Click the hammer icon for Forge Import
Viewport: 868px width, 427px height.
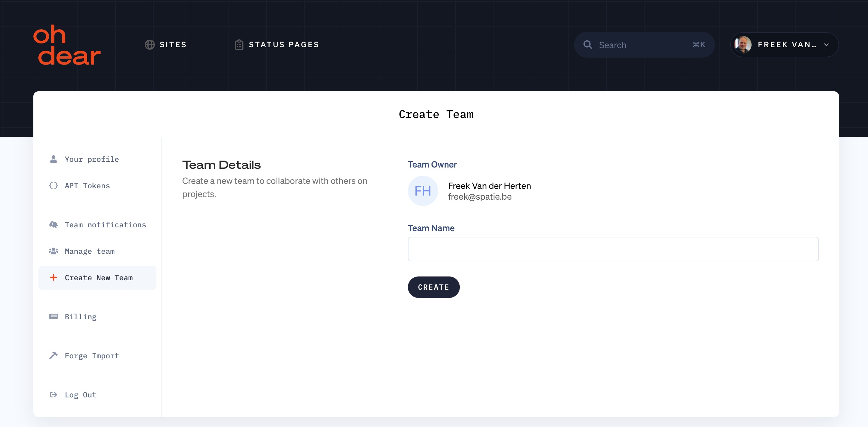(x=53, y=356)
